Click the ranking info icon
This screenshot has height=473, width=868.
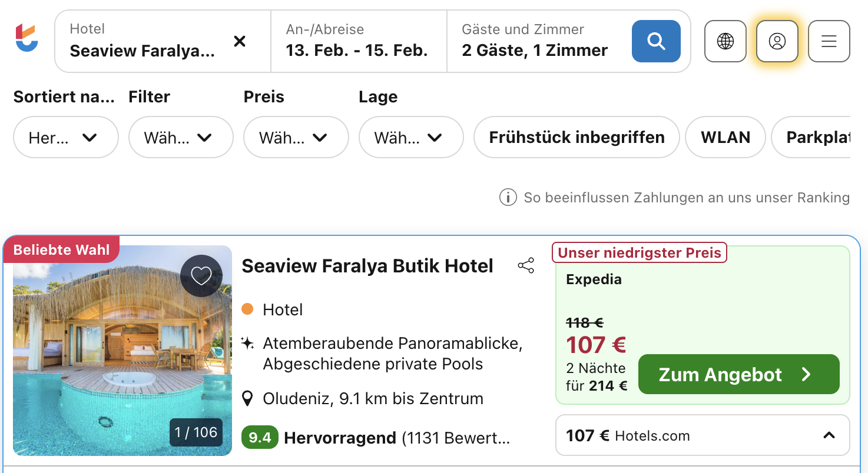coord(508,198)
